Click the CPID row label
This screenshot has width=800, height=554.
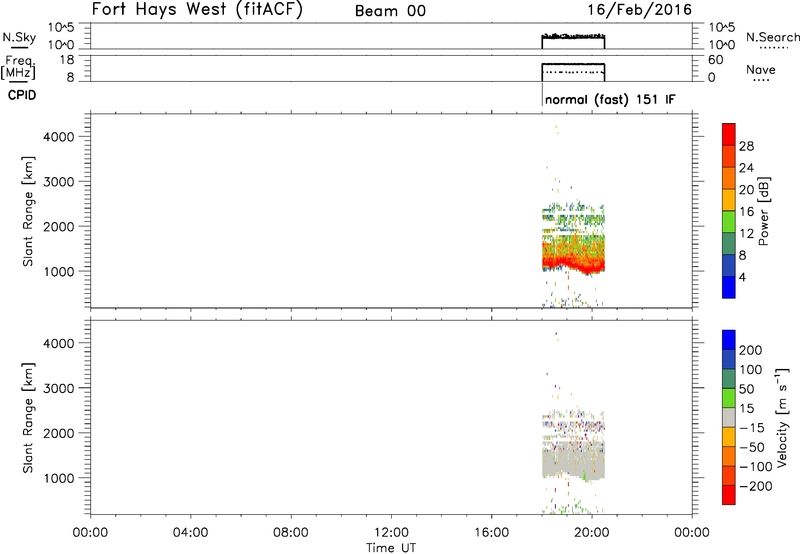22,95
